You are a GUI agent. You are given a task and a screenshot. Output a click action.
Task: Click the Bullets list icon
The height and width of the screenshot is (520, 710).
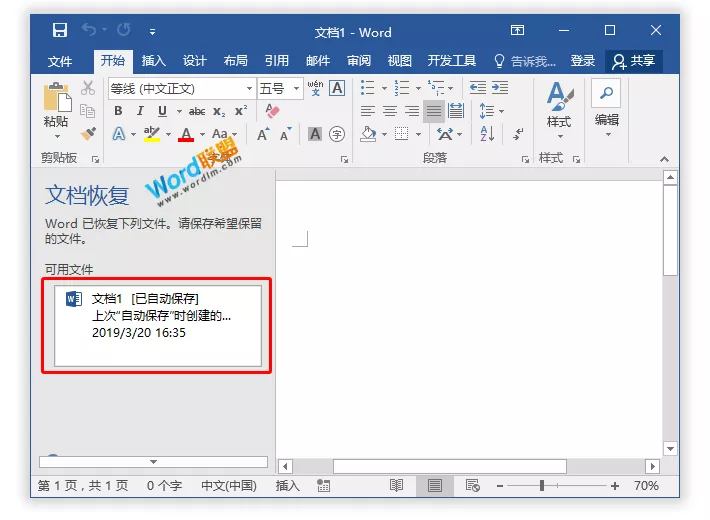[368, 87]
